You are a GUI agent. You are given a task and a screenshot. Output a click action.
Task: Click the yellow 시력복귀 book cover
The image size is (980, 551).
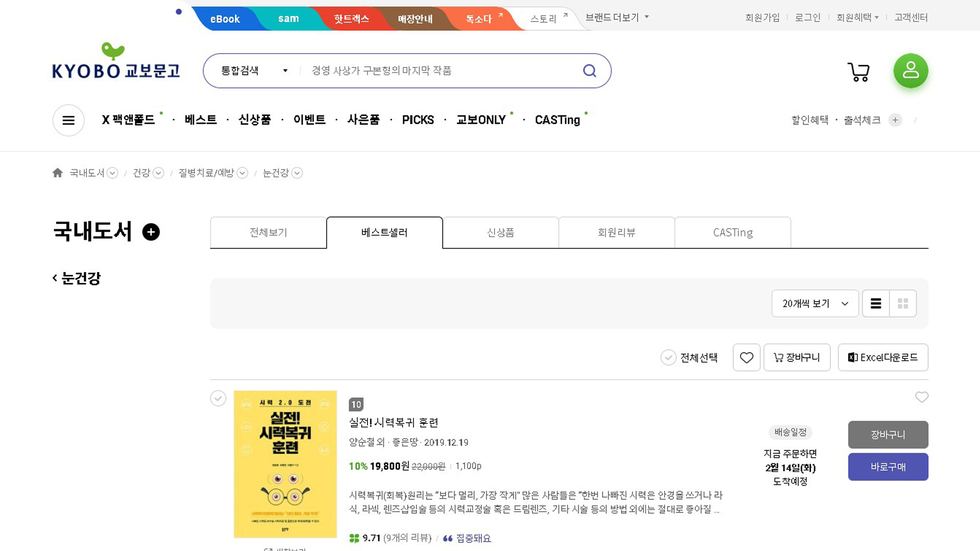[x=285, y=464]
